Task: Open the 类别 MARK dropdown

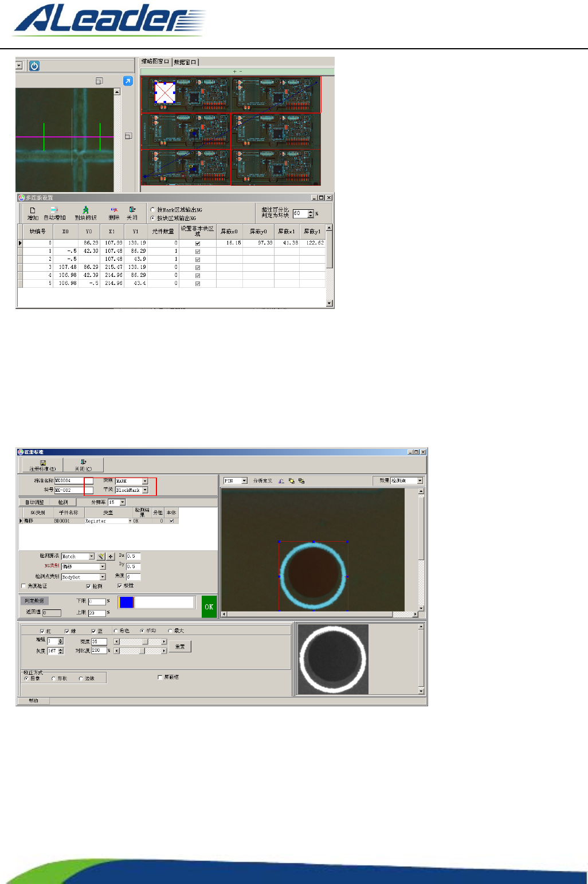Action: point(145,482)
